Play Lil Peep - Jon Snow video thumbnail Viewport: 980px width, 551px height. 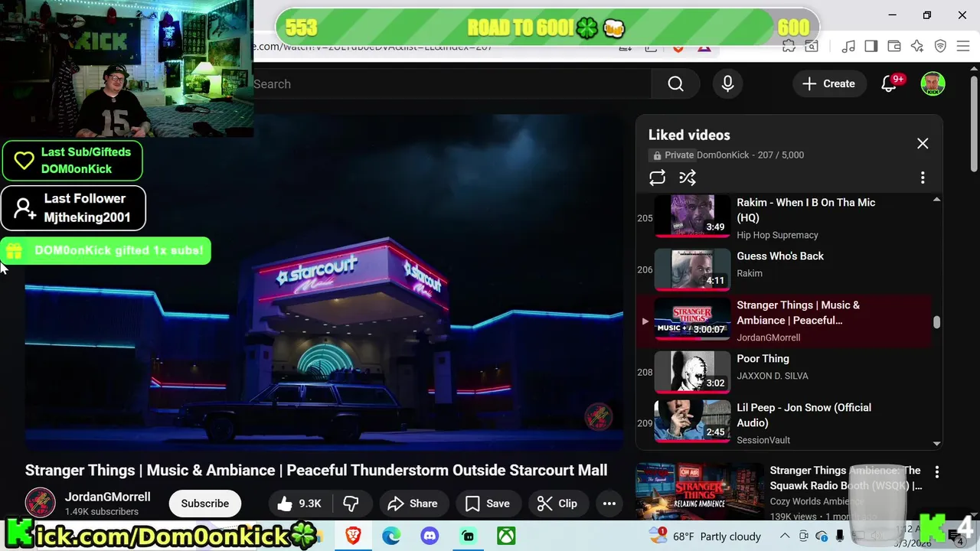tap(693, 421)
